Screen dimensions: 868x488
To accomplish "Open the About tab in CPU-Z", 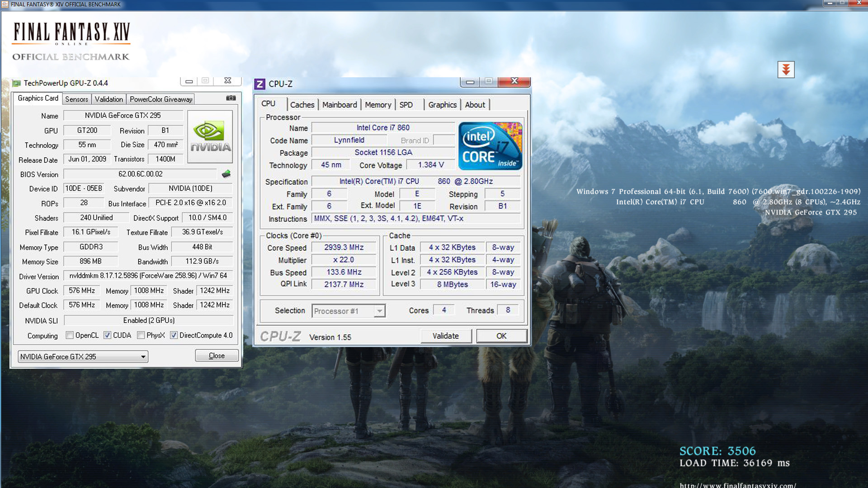I will (475, 105).
